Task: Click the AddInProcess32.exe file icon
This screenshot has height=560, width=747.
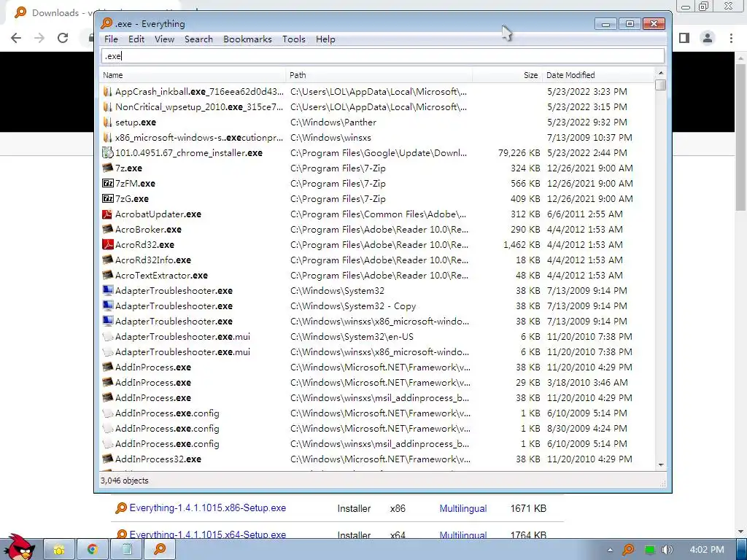Action: 108,459
